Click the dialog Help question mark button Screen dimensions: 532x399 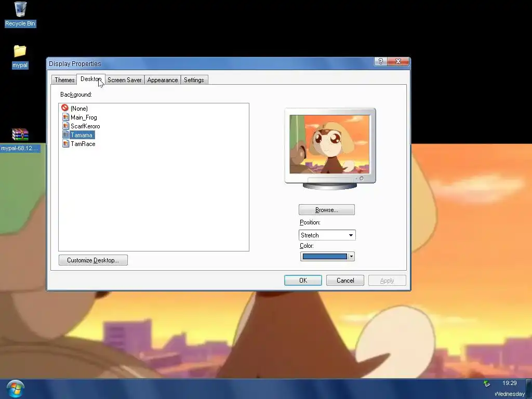coord(380,61)
